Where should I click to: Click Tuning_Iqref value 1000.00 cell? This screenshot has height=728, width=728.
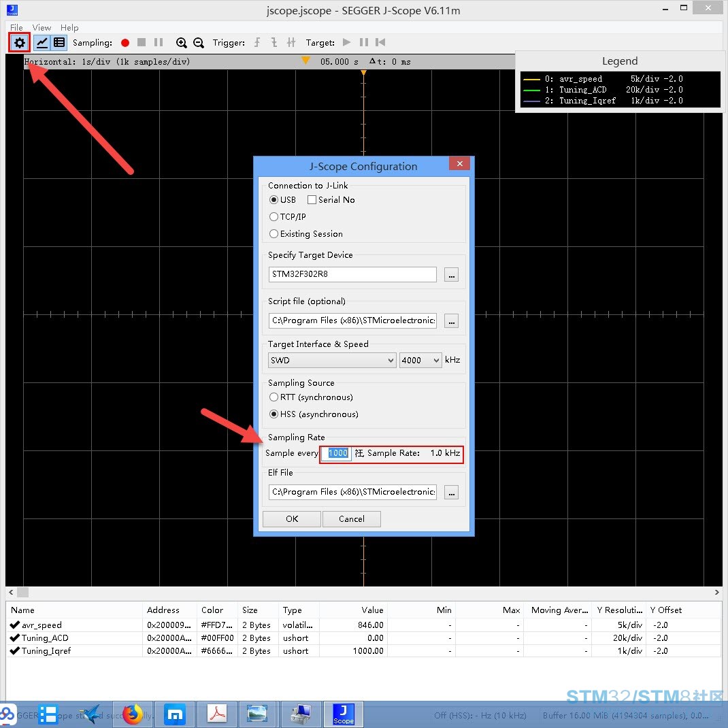(353, 651)
